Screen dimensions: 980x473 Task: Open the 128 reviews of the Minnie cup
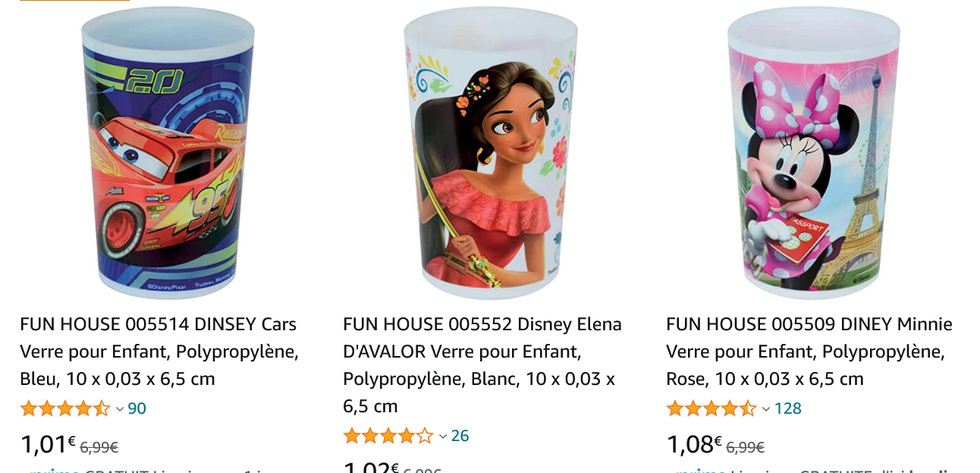click(x=789, y=408)
